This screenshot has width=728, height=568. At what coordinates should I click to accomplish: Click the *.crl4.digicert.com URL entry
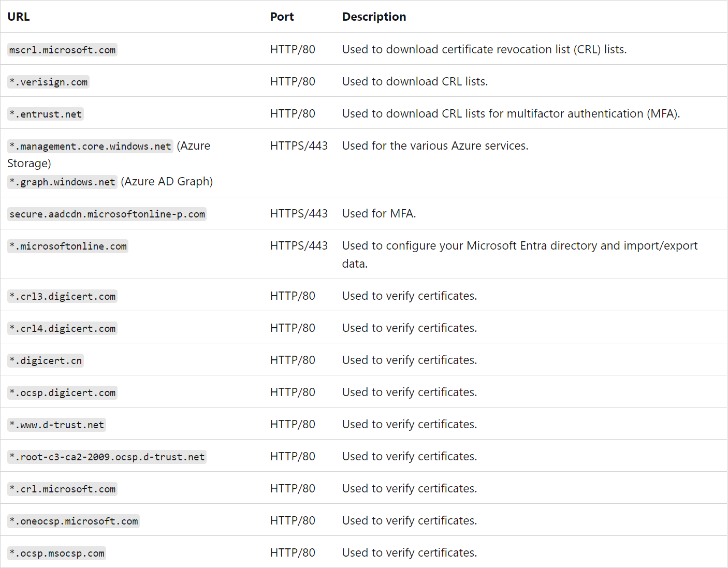click(62, 329)
